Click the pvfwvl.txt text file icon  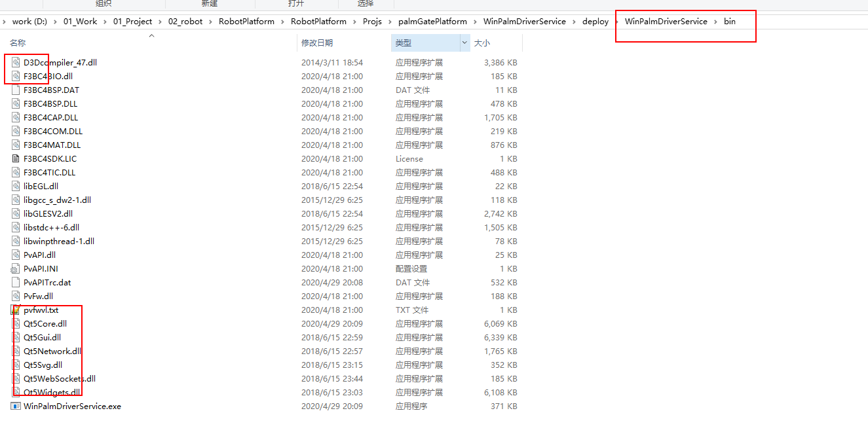(16, 310)
